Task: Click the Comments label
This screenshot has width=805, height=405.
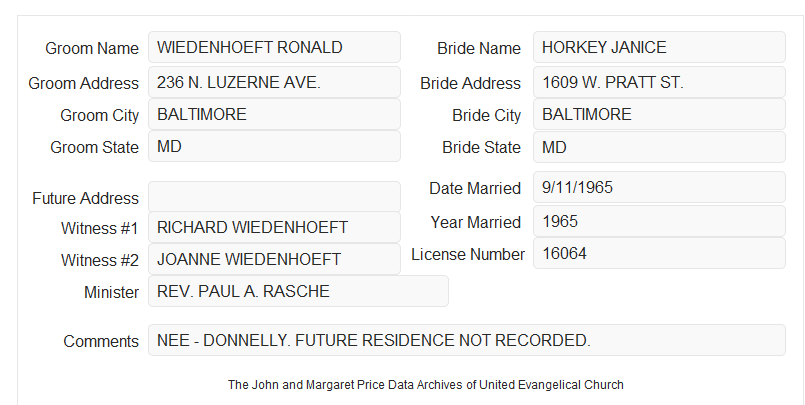Action: click(x=101, y=341)
